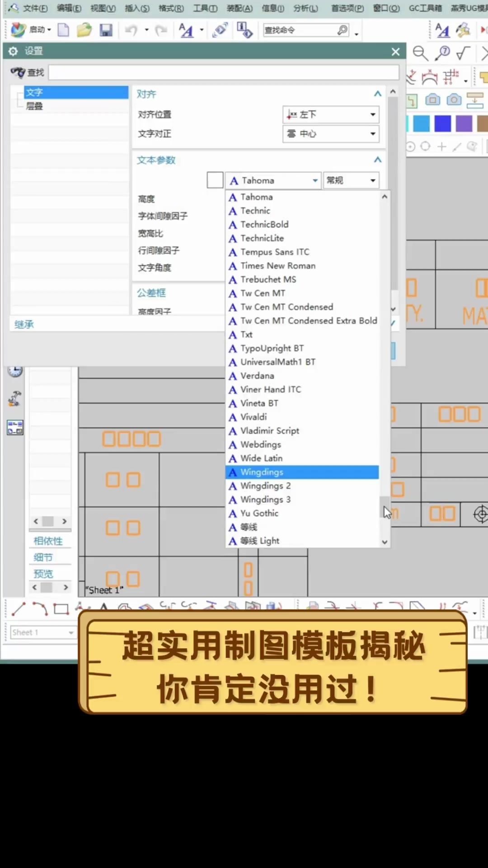Viewport: 488px width, 868px height.
Task: Click the 查找 search field in settings
Action: click(x=224, y=72)
